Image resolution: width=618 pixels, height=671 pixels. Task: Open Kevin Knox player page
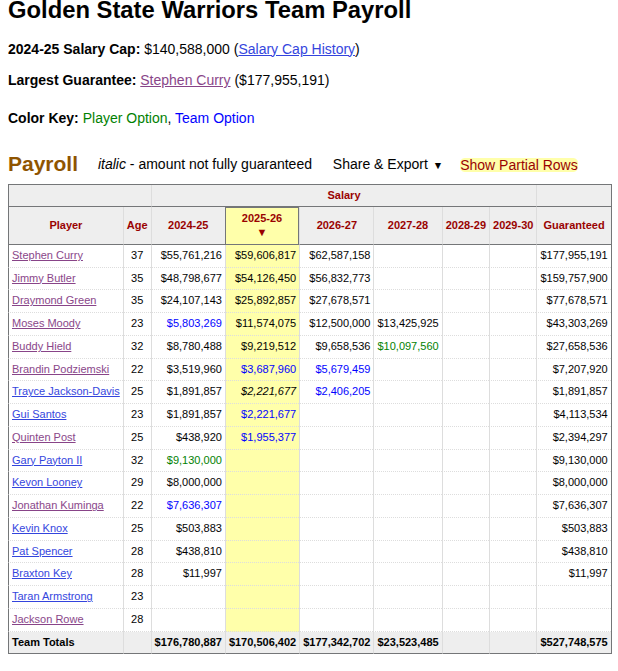tap(40, 528)
